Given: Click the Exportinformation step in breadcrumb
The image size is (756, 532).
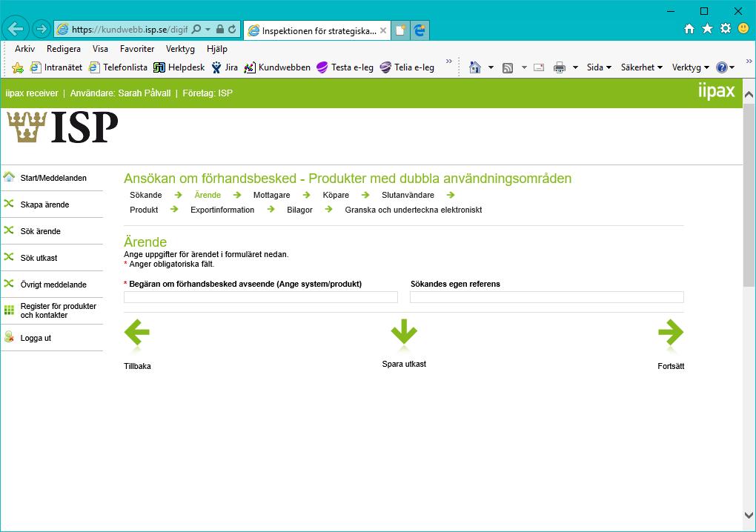Looking at the screenshot, I should point(222,210).
